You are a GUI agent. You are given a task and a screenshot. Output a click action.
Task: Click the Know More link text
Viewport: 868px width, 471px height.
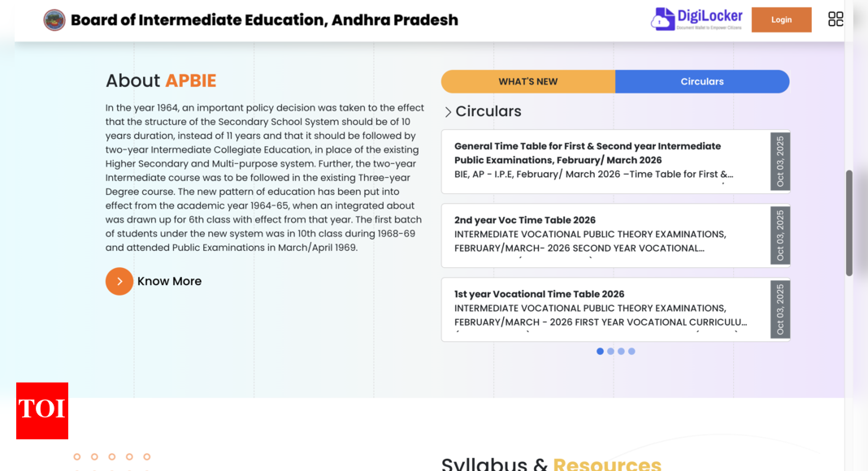[x=169, y=281]
